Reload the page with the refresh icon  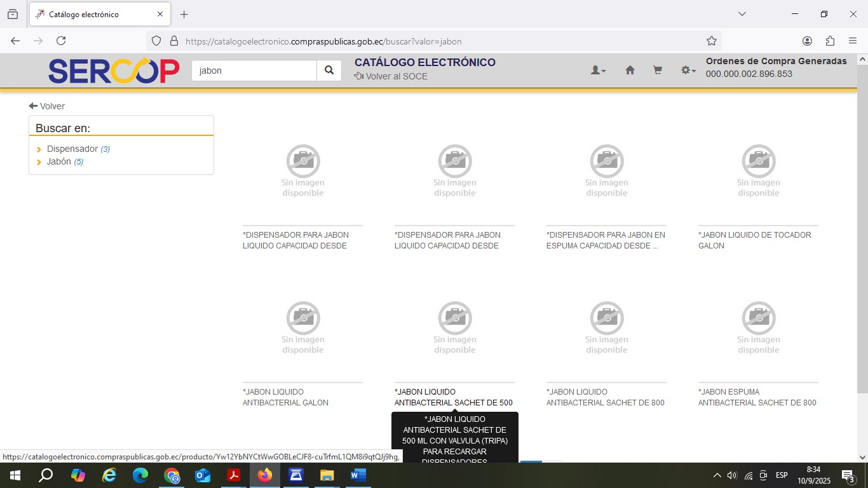pos(61,41)
